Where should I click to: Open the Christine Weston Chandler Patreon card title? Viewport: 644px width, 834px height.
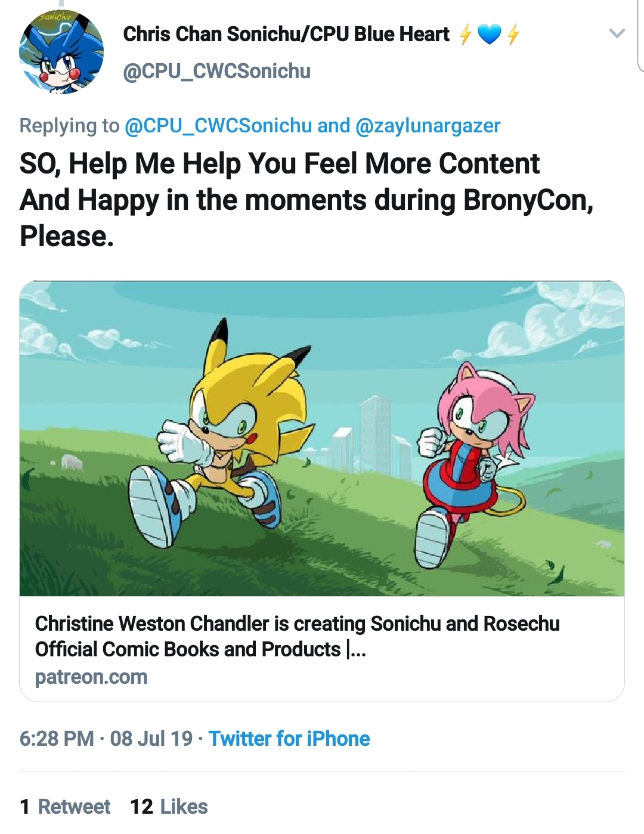(x=297, y=636)
